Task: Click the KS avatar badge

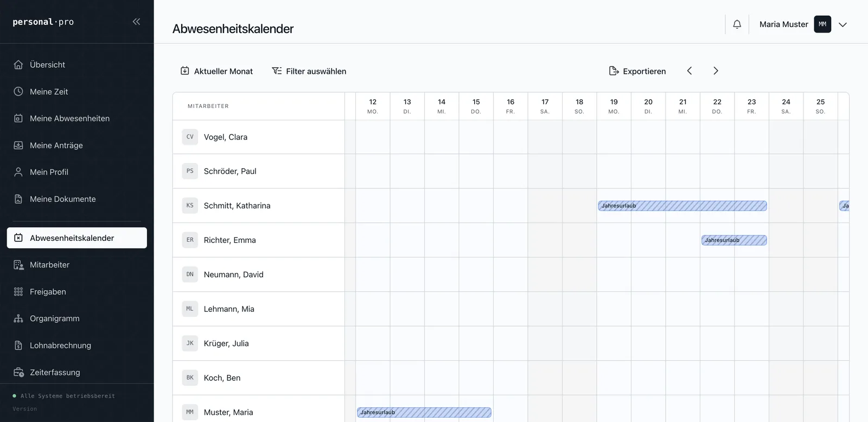Action: point(190,206)
